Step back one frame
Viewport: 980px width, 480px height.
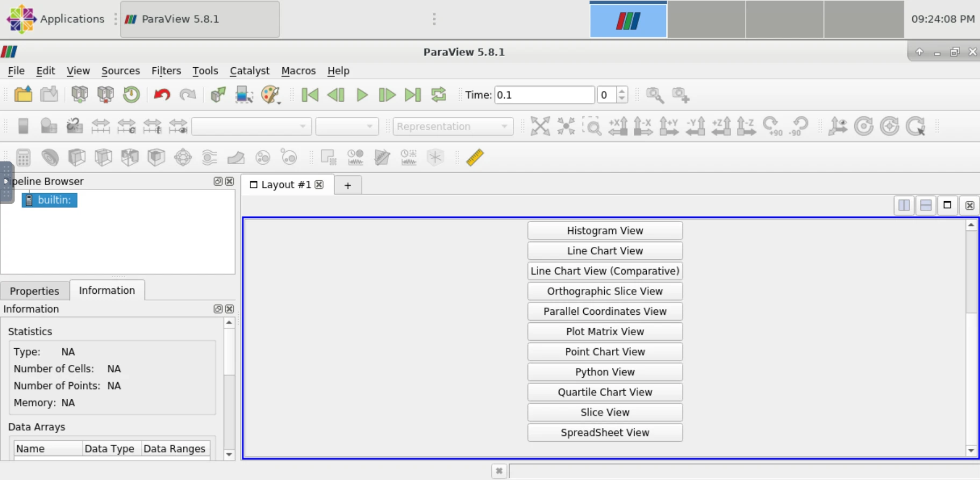pos(336,95)
